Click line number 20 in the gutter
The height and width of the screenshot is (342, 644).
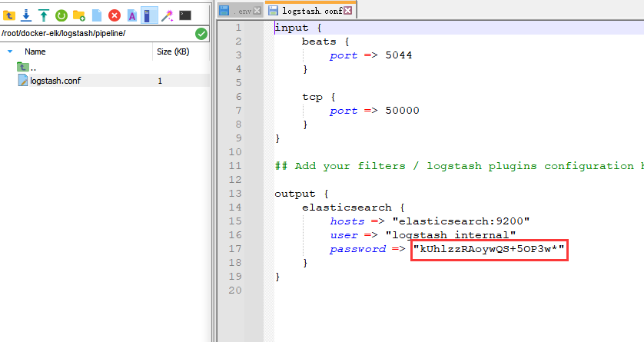pyautogui.click(x=235, y=291)
